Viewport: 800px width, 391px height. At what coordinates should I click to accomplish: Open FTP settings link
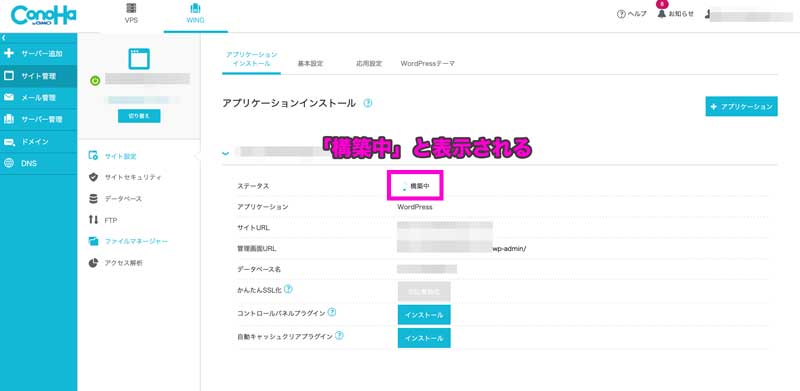111,220
